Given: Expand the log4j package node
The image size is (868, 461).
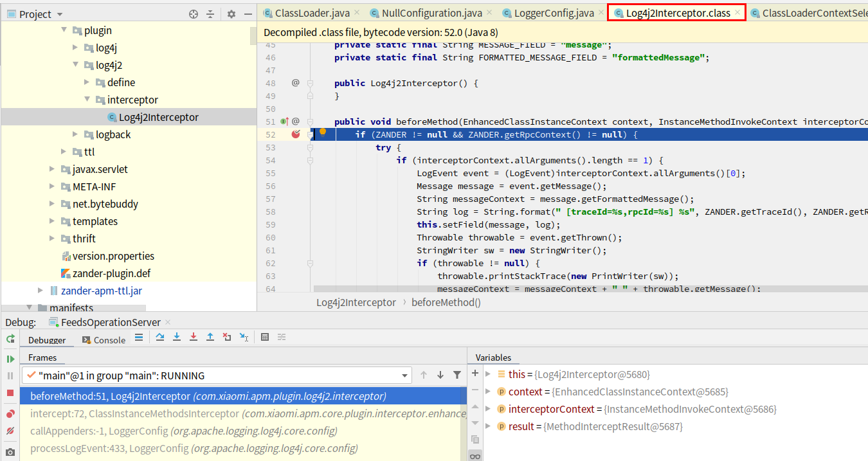Looking at the screenshot, I should (75, 48).
